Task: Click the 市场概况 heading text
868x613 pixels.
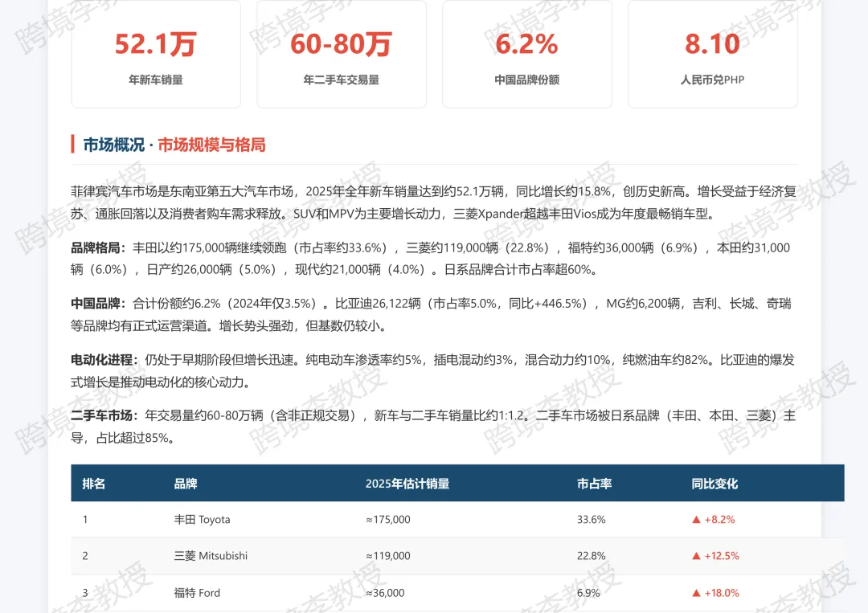Action: point(113,145)
